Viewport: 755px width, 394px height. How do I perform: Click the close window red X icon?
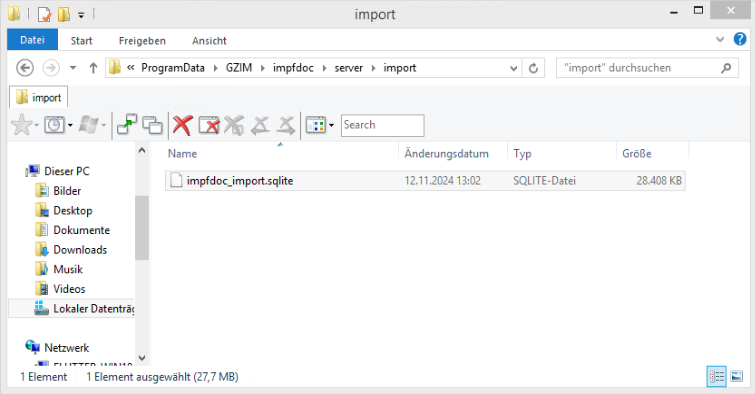coord(209,125)
